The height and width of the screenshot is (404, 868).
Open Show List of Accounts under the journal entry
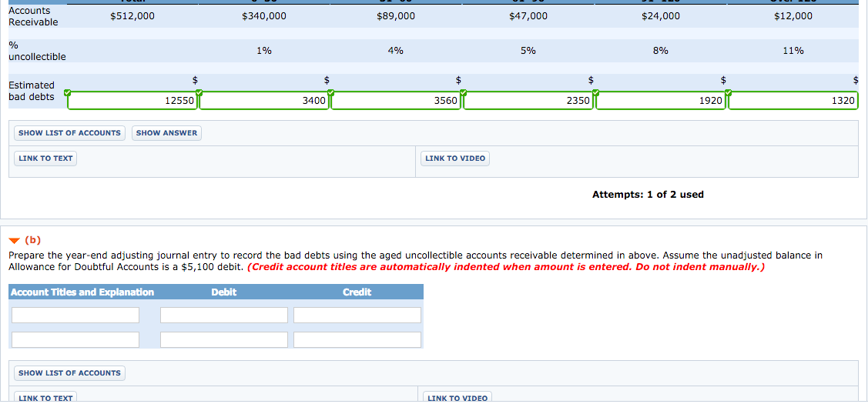(69, 373)
